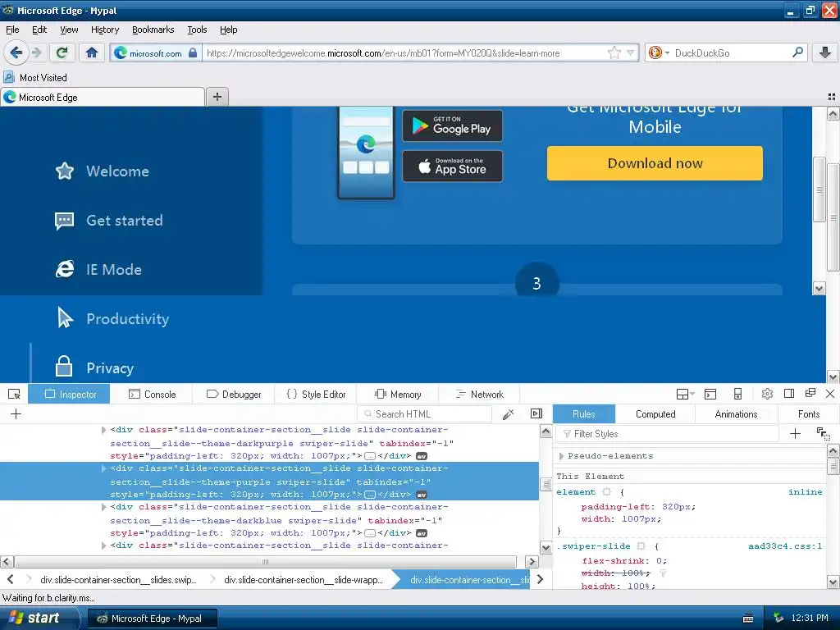The height and width of the screenshot is (630, 840).
Task: Open DevTools settings gear
Action: tap(767, 395)
